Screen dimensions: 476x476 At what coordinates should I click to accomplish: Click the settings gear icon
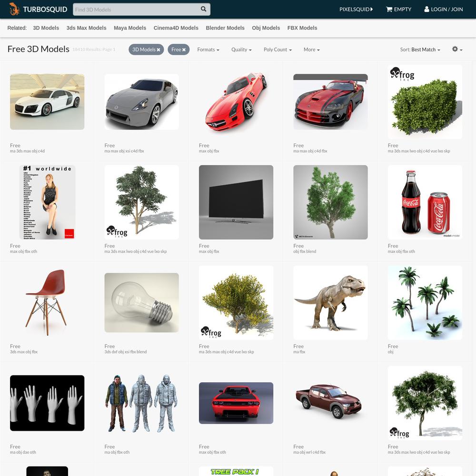(455, 49)
